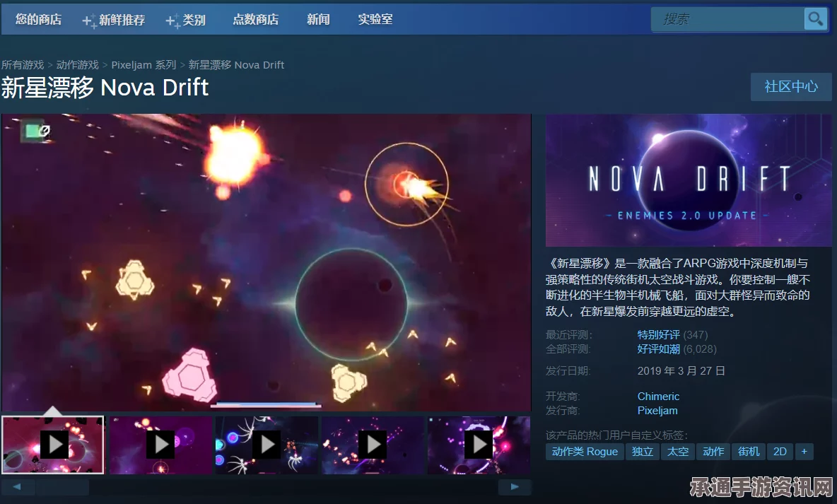Click the video progress bar
Viewport: 837px width, 504px height.
coord(267,406)
